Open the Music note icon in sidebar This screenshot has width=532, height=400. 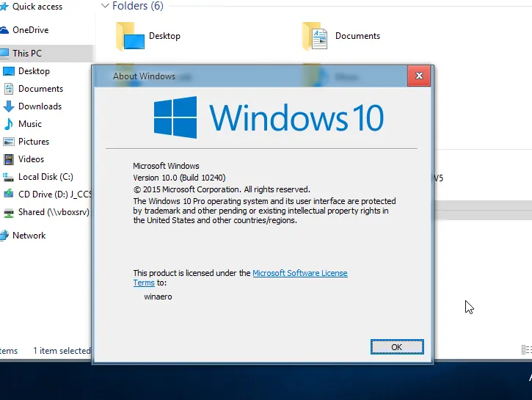tap(9, 124)
